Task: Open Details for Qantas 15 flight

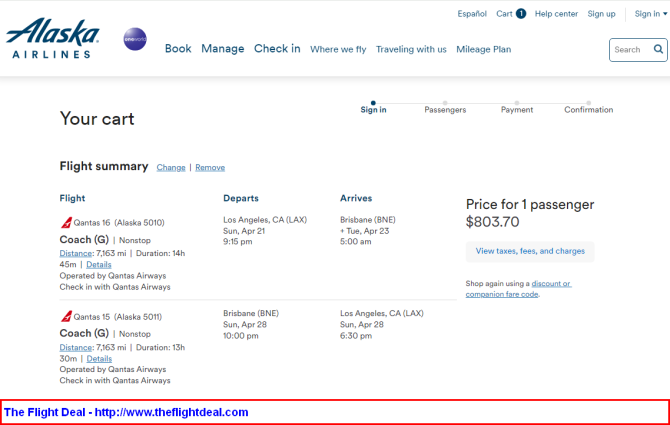Action: (x=99, y=358)
